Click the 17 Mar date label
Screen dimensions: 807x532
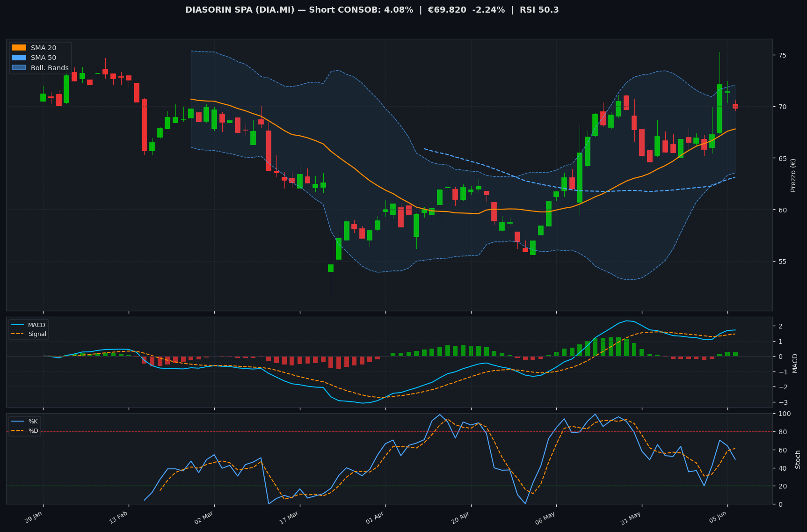coord(290,517)
